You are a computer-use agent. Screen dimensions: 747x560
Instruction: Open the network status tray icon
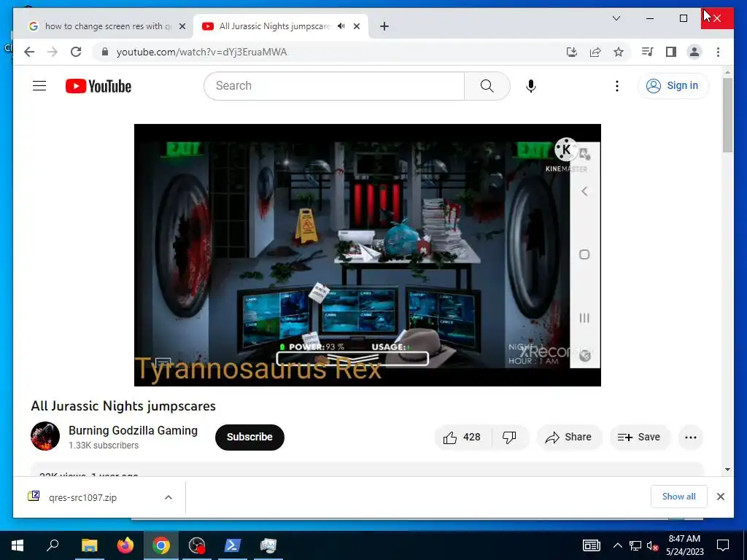pyautogui.click(x=635, y=545)
